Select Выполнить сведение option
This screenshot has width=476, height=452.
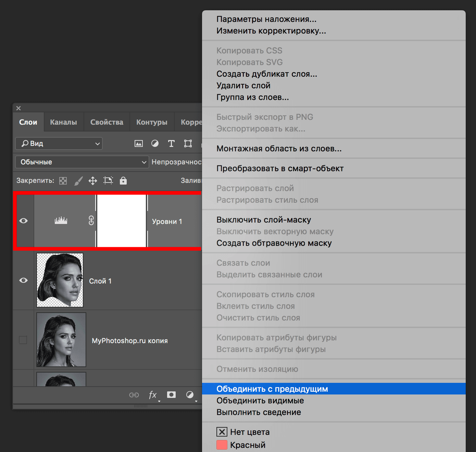(259, 412)
